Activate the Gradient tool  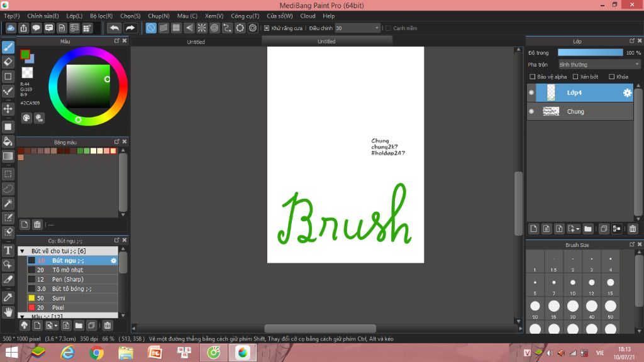8,156
